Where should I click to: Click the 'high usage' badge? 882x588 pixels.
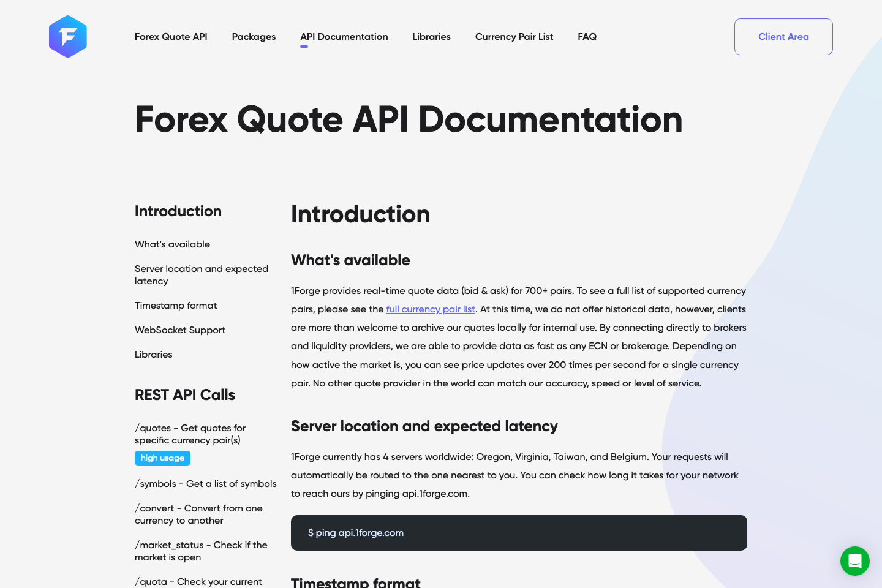[x=162, y=458]
